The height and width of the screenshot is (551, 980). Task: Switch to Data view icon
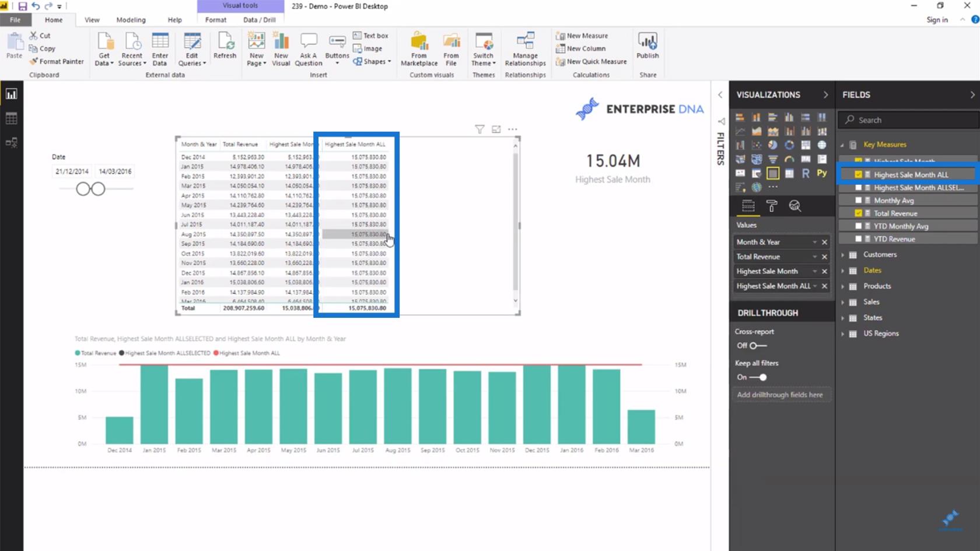[x=11, y=118]
